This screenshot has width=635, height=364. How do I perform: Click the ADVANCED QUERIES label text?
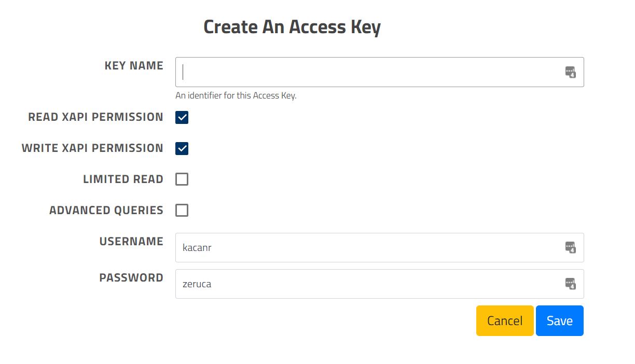pos(106,210)
